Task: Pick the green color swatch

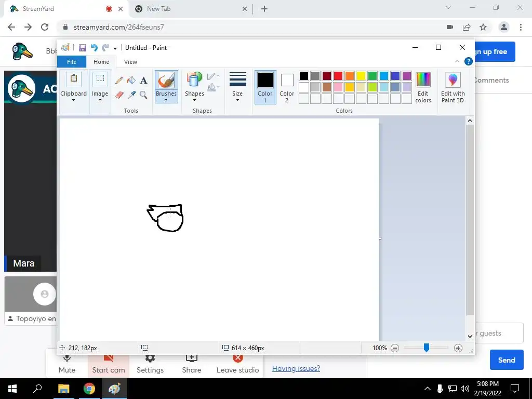Action: 373,76
